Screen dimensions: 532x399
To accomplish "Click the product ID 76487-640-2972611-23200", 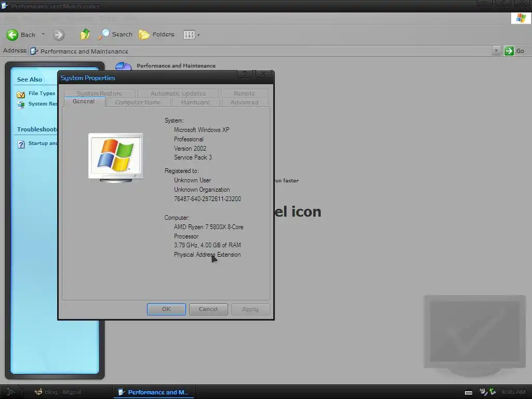I will coord(207,199).
